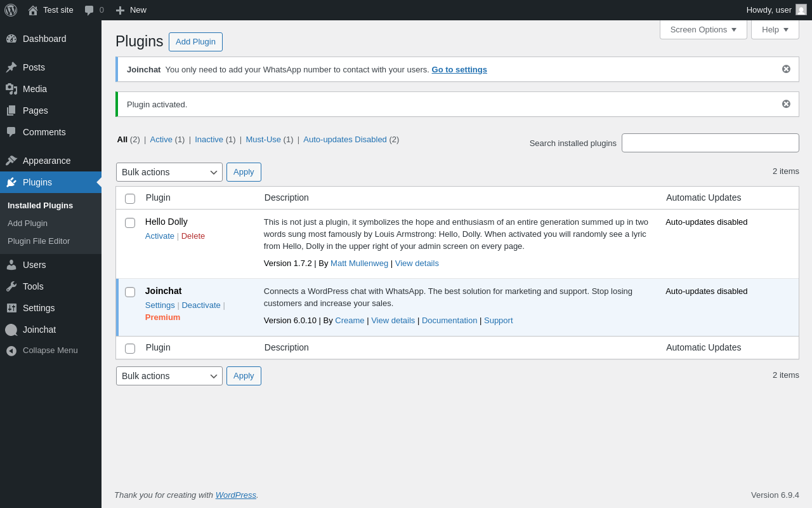This screenshot has width=812, height=508.
Task: Open Tools using the wrench icon
Action: (x=11, y=286)
